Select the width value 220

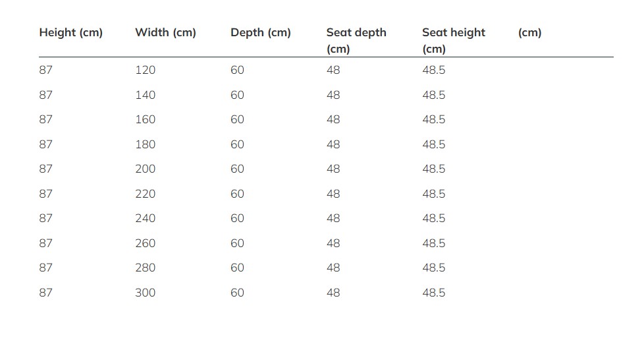tap(146, 194)
